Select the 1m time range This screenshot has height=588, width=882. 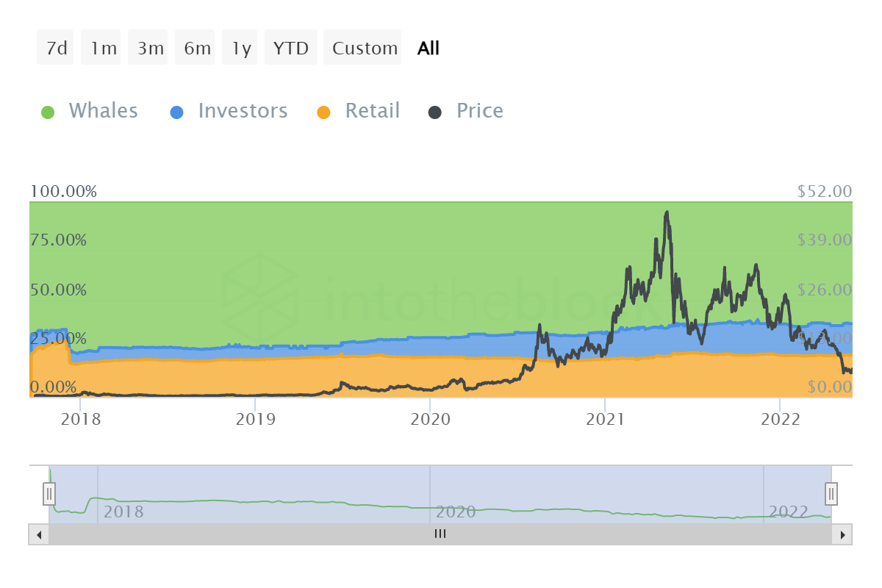pos(103,49)
